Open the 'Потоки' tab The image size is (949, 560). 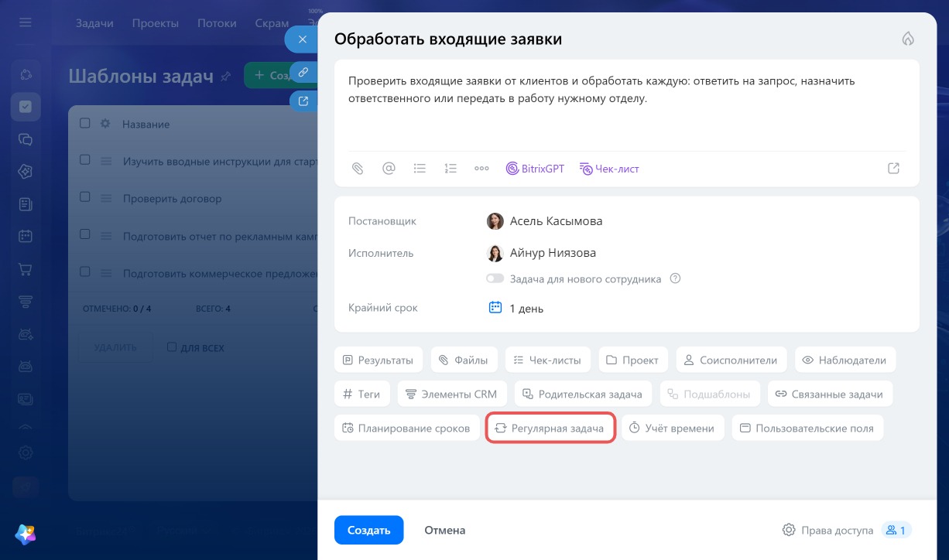[x=217, y=23]
